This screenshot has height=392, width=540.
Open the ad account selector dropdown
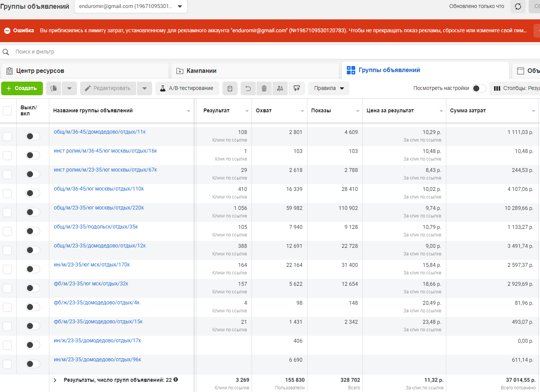pos(131,6)
